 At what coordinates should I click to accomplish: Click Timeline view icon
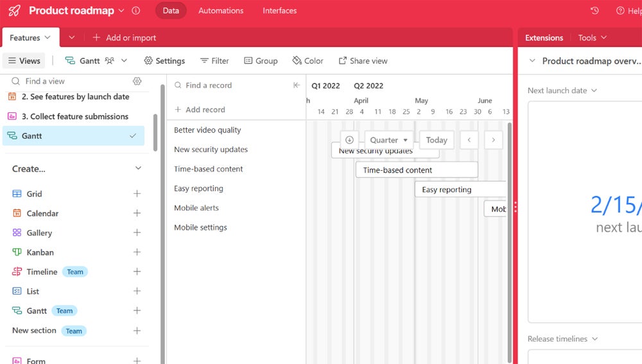point(17,272)
